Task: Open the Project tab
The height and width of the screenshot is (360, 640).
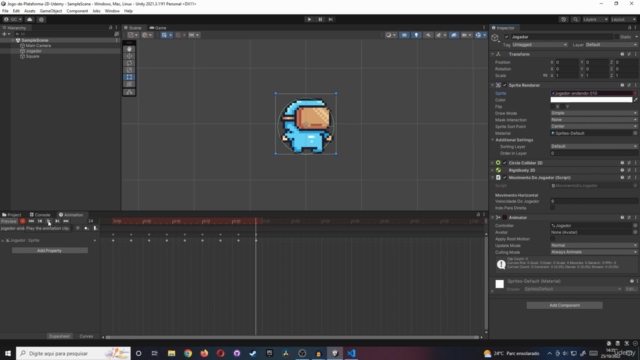Action: point(11,215)
